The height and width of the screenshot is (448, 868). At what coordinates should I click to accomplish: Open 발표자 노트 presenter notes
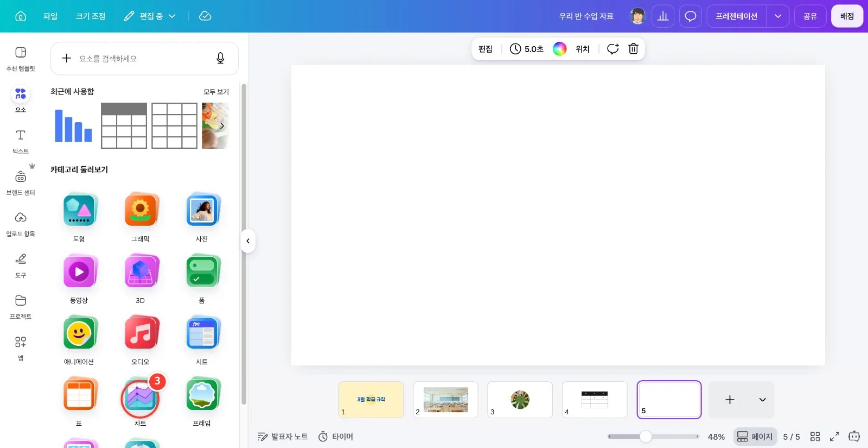(x=283, y=437)
